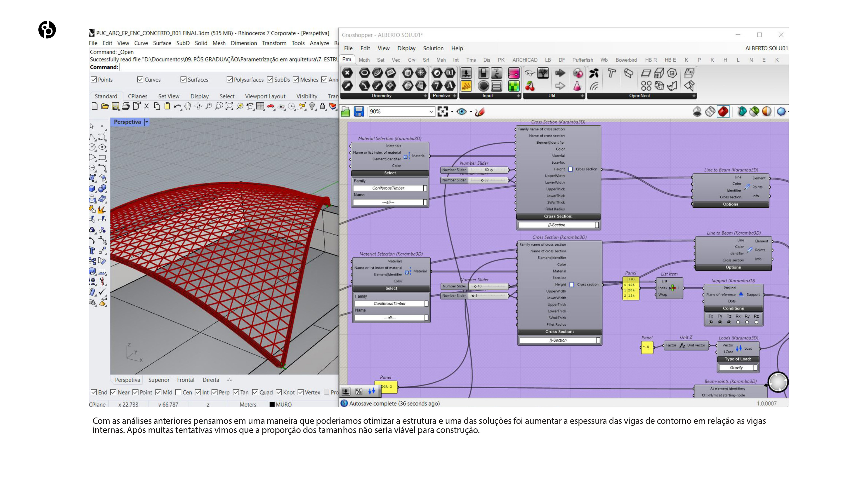Click the red shaded preview icon
The width and height of the screenshot is (868, 488).
pyautogui.click(x=723, y=111)
